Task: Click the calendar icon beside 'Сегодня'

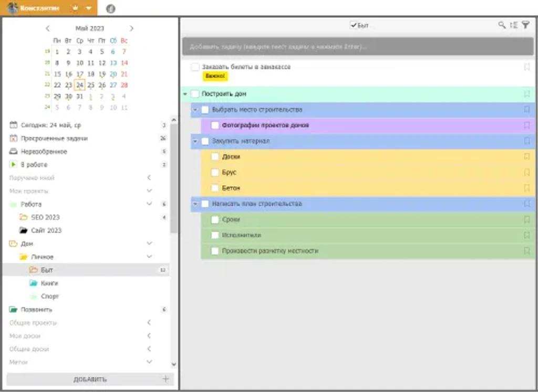Action: click(x=13, y=125)
